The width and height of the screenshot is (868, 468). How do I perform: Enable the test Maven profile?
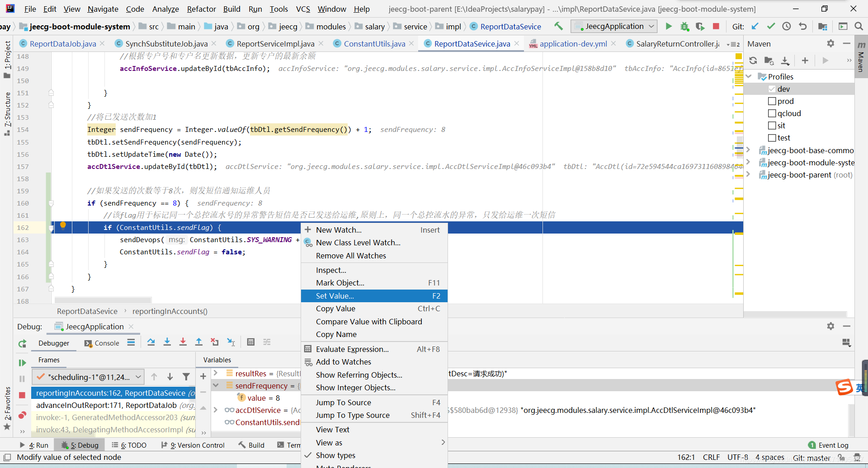(772, 137)
